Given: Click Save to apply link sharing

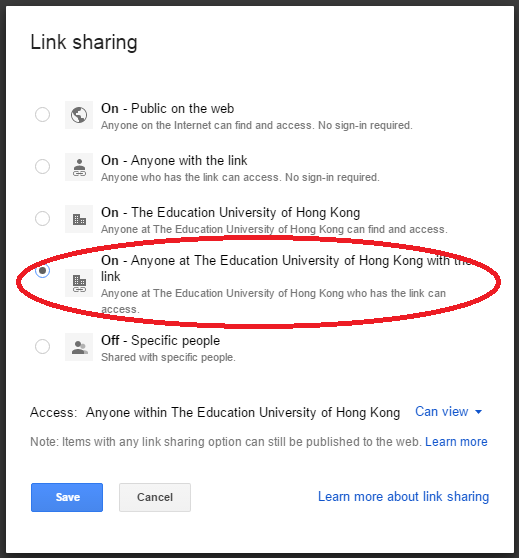Looking at the screenshot, I should [67, 497].
